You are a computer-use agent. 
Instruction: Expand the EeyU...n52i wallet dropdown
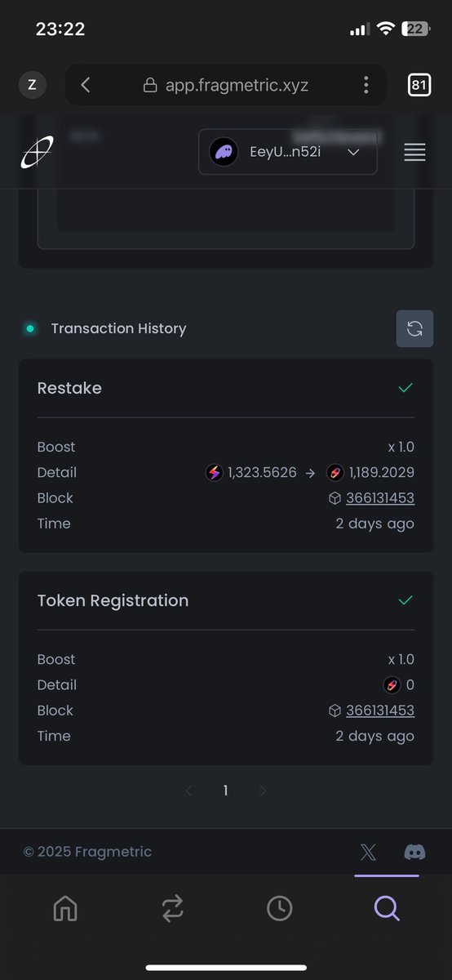(x=288, y=152)
